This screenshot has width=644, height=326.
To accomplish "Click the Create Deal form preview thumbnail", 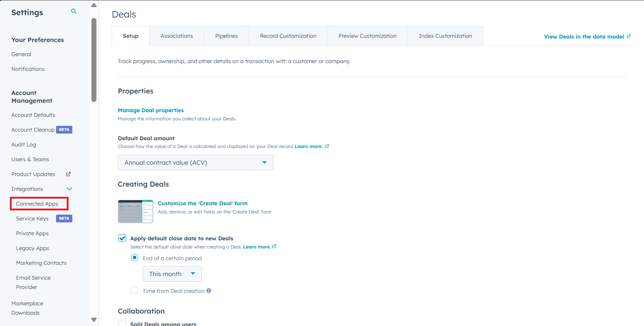I will point(135,211).
